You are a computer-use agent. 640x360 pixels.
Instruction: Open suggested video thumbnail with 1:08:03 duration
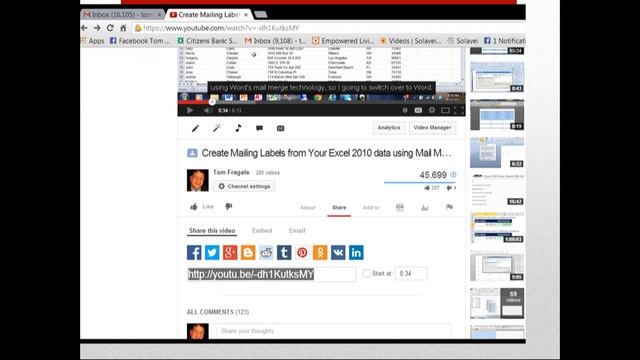pyautogui.click(x=497, y=228)
